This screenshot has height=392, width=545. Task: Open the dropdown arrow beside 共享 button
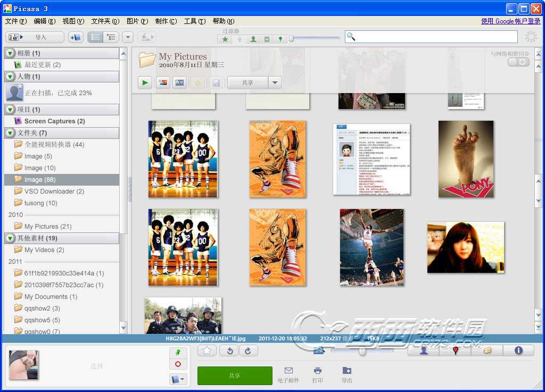pos(275,82)
